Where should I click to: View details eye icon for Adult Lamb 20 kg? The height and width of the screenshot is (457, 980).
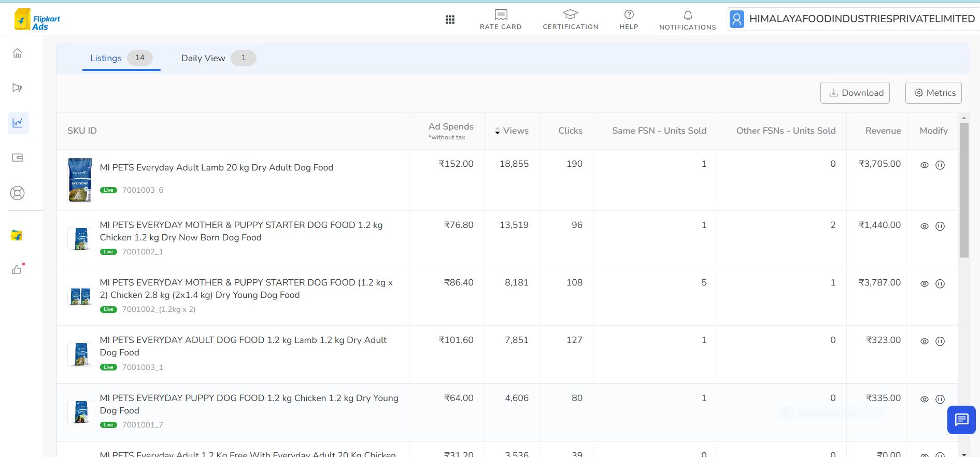point(924,165)
